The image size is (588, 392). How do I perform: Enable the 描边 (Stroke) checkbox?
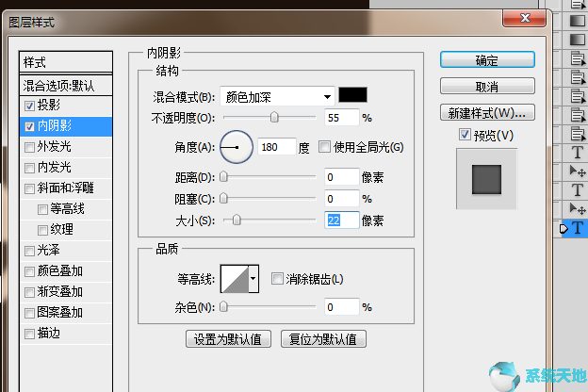tap(29, 334)
